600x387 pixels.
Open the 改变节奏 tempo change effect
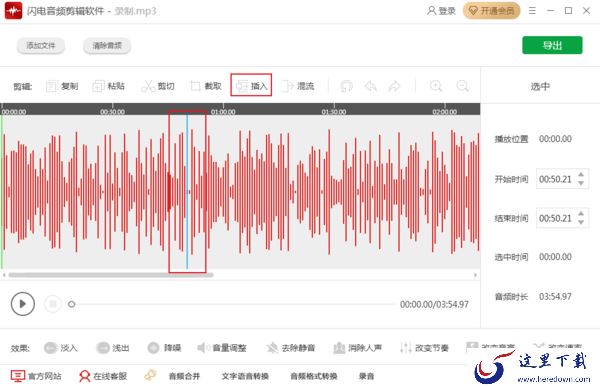click(424, 348)
